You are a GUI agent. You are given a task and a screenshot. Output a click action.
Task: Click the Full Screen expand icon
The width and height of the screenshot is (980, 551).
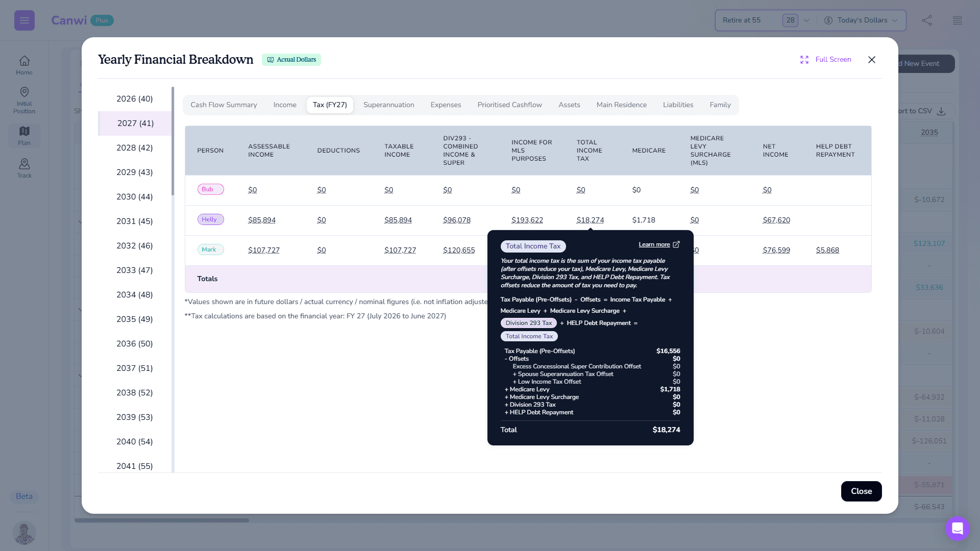805,60
